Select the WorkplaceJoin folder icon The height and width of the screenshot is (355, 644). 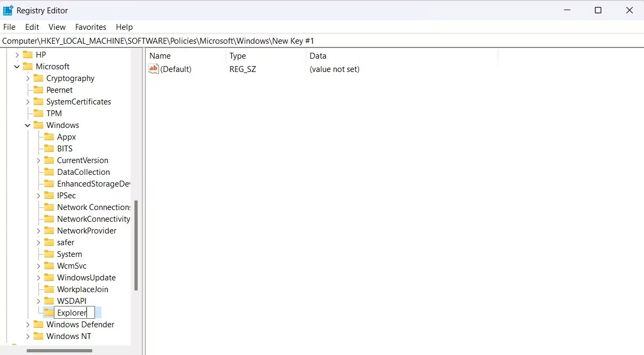pos(49,289)
